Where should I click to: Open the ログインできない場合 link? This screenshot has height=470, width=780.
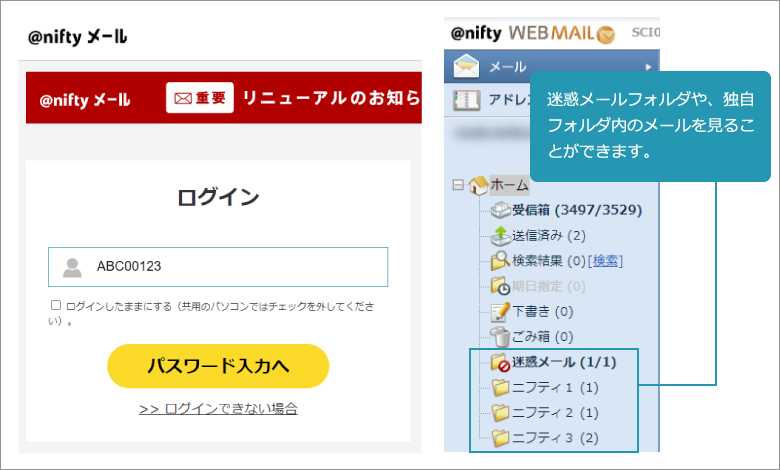218,409
